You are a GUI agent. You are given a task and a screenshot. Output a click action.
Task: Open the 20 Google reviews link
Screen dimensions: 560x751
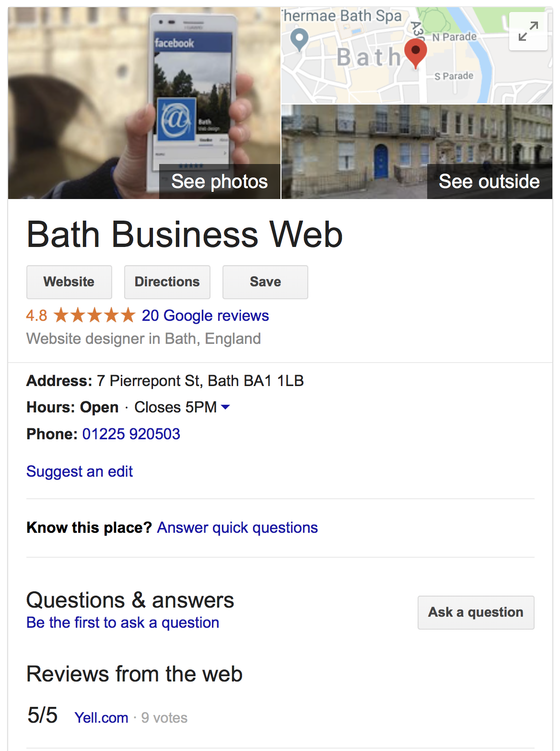[x=205, y=316]
